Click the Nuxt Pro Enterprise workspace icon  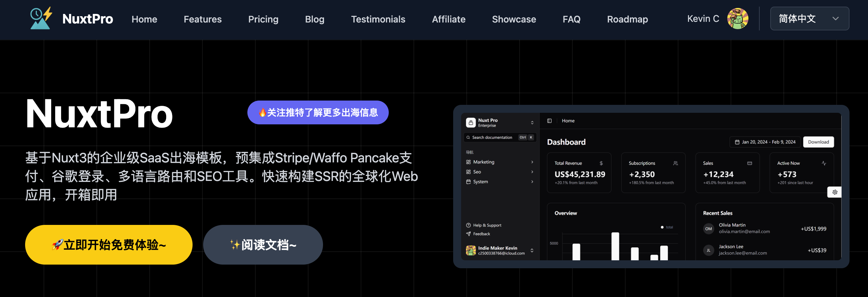coord(471,122)
